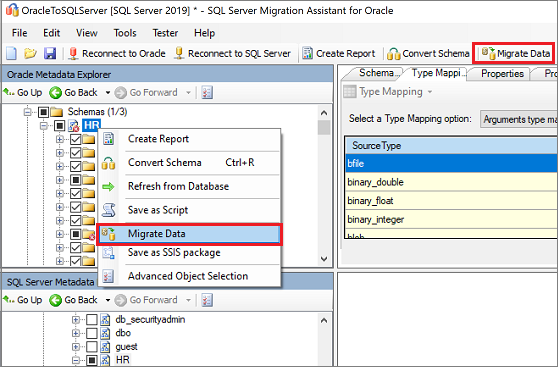Choose Migrate Data in the context menu
Image resolution: width=558 pixels, height=367 pixels.
(x=189, y=234)
